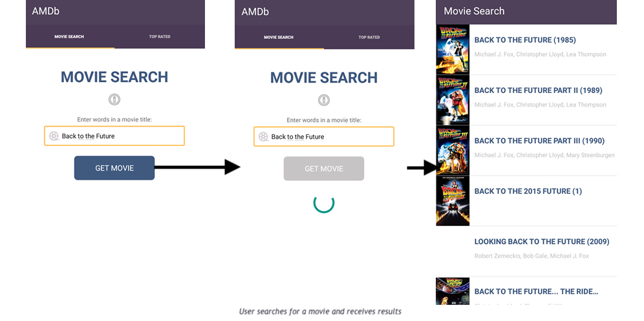Open the Back to the Future Part III poster
Viewport: 644px width, 321px height.
[x=453, y=150]
